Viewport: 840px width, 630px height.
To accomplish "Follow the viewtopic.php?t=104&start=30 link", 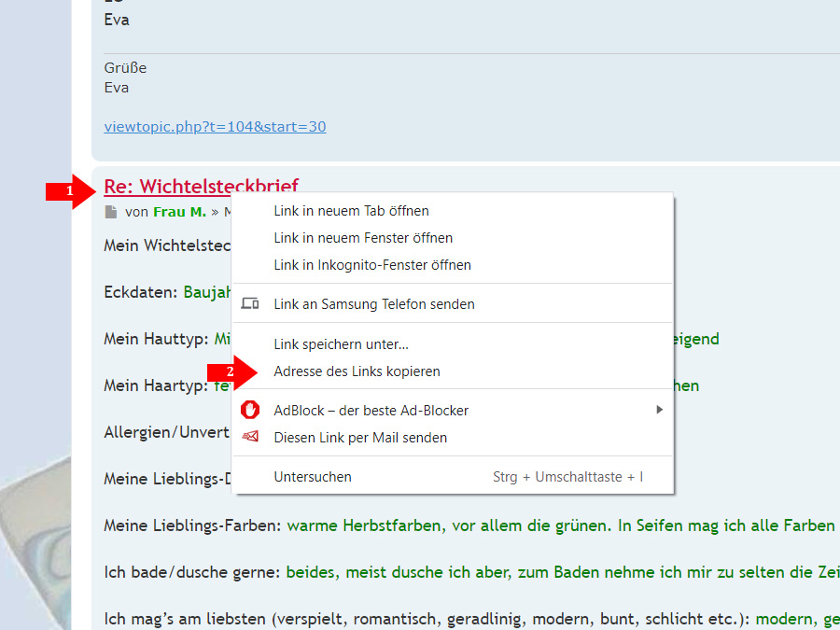I will (215, 127).
